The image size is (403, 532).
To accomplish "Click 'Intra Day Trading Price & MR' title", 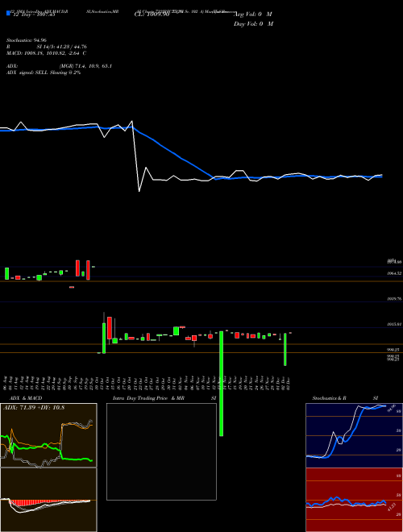I will (148, 398).
